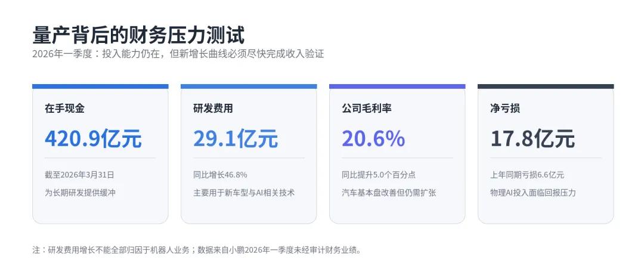
Task: Select the 为长期研发提供缓冲 note
Action: tap(80, 192)
